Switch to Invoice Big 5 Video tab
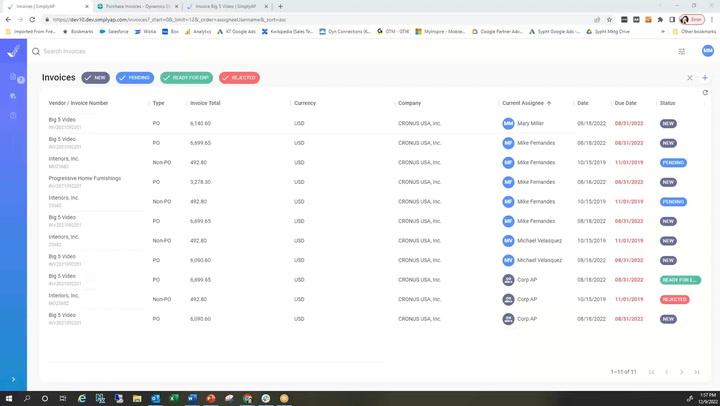The image size is (720, 406). pos(226,6)
